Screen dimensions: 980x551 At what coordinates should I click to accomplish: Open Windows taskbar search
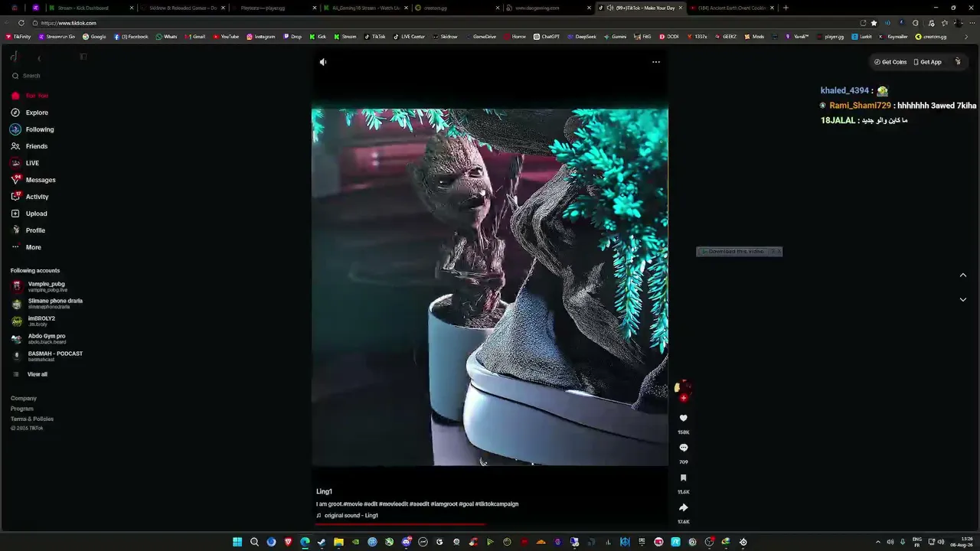pos(254,542)
